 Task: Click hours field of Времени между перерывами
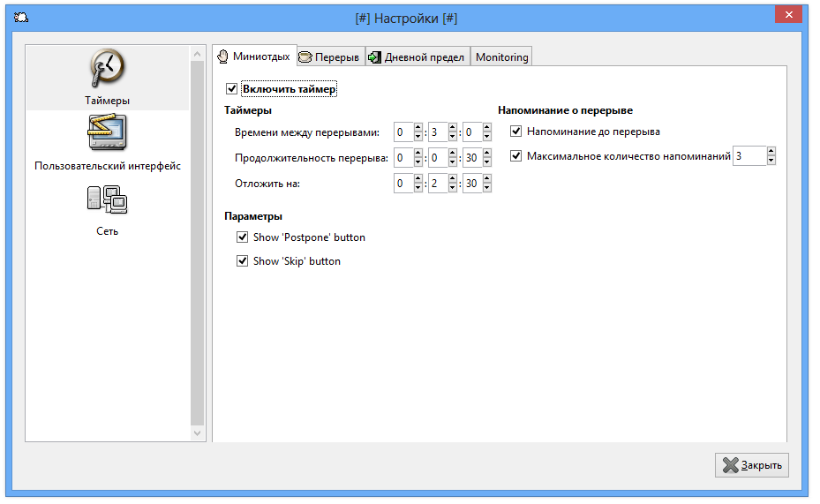point(403,132)
